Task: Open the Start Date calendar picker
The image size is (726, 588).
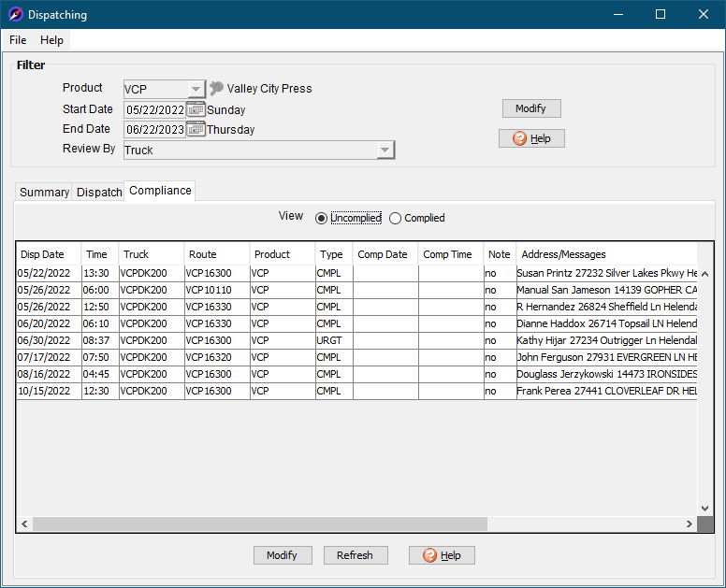Action: coord(196,109)
